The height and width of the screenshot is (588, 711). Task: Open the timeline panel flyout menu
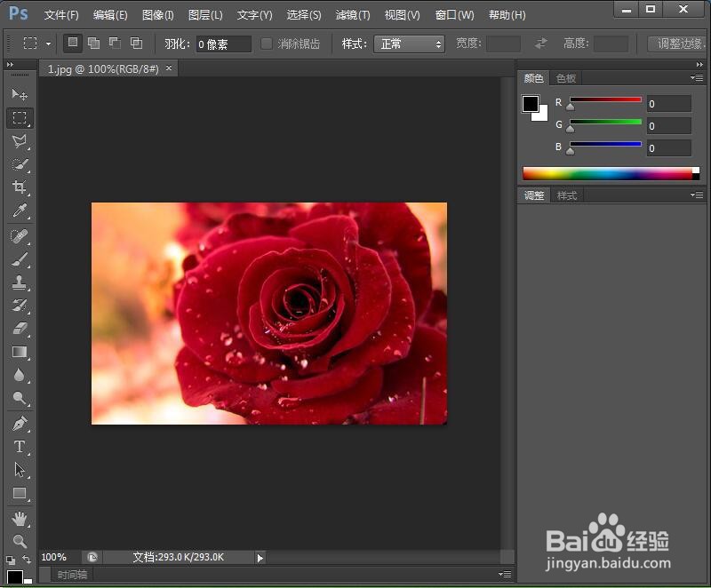[505, 574]
